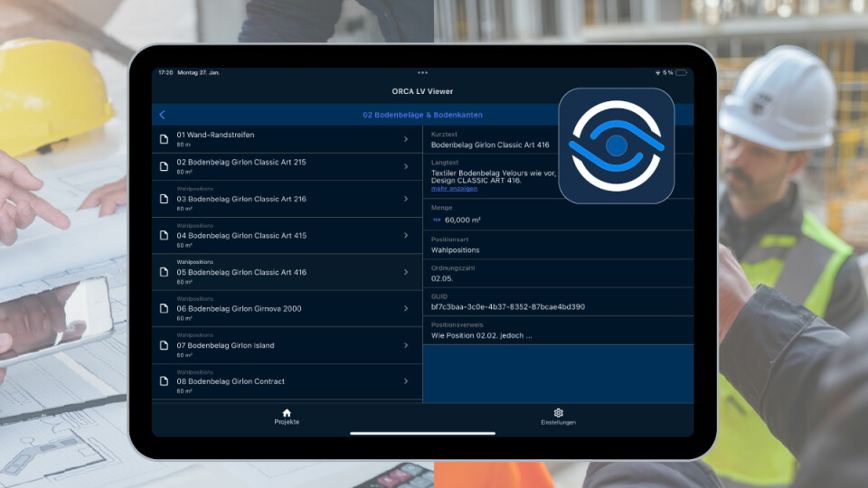This screenshot has height=488, width=868.
Task: Click the 'mehr anzeigen' link
Action: point(454,189)
